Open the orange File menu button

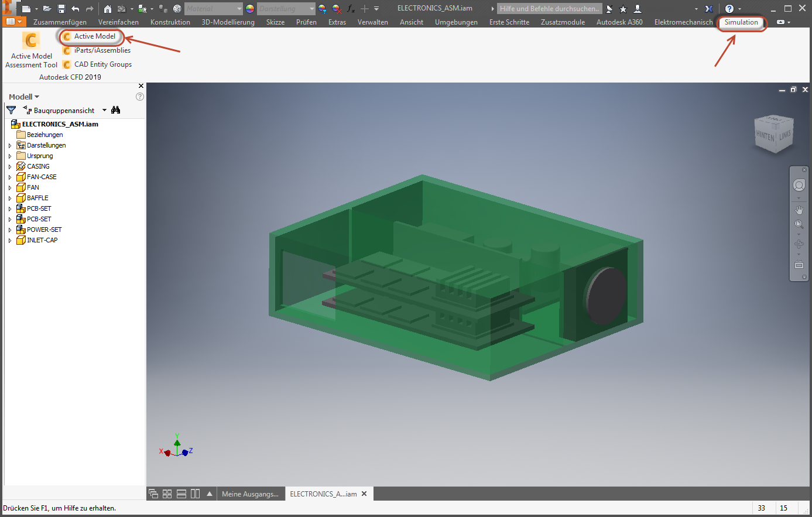14,22
